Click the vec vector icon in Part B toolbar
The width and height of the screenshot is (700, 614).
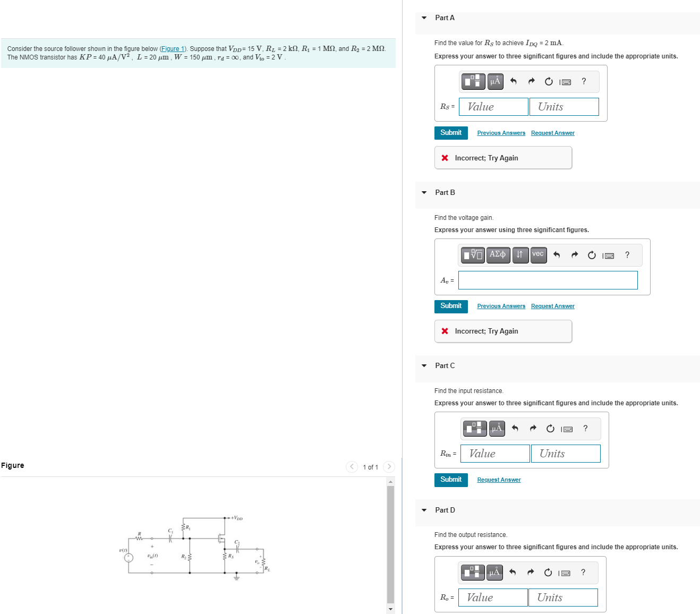pos(538,255)
